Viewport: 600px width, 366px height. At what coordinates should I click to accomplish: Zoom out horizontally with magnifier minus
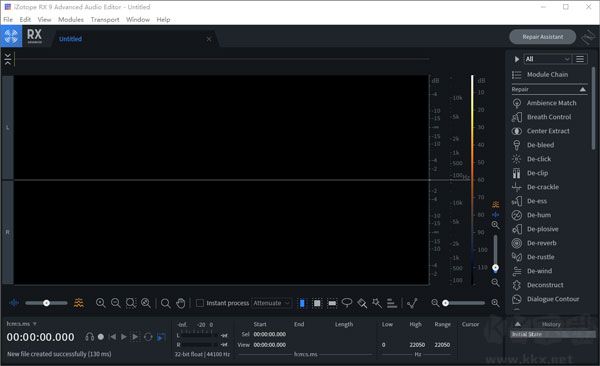coord(435,303)
